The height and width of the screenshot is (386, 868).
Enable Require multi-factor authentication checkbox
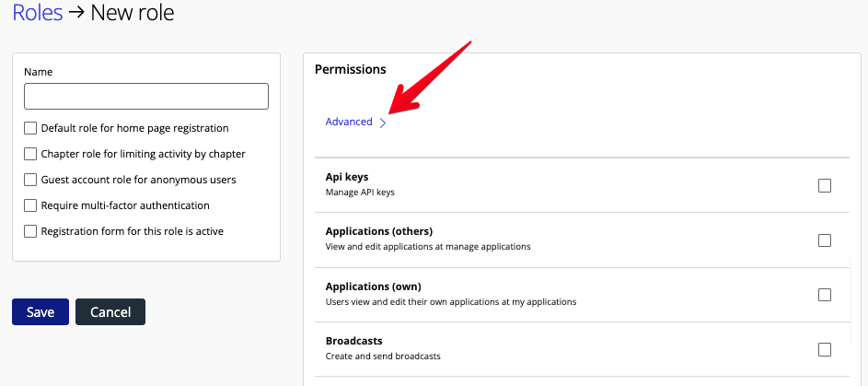(x=31, y=205)
